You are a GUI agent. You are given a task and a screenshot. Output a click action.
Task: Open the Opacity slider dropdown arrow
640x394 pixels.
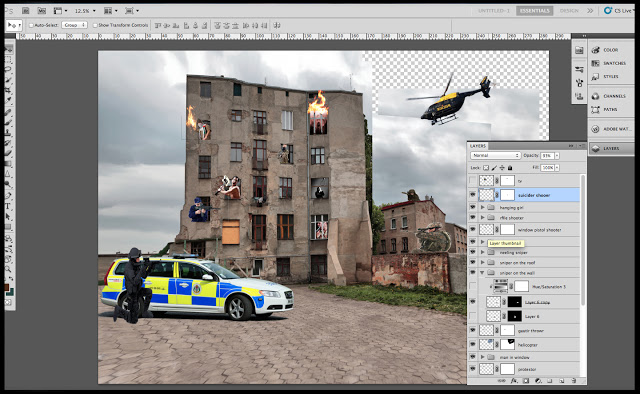pos(557,156)
